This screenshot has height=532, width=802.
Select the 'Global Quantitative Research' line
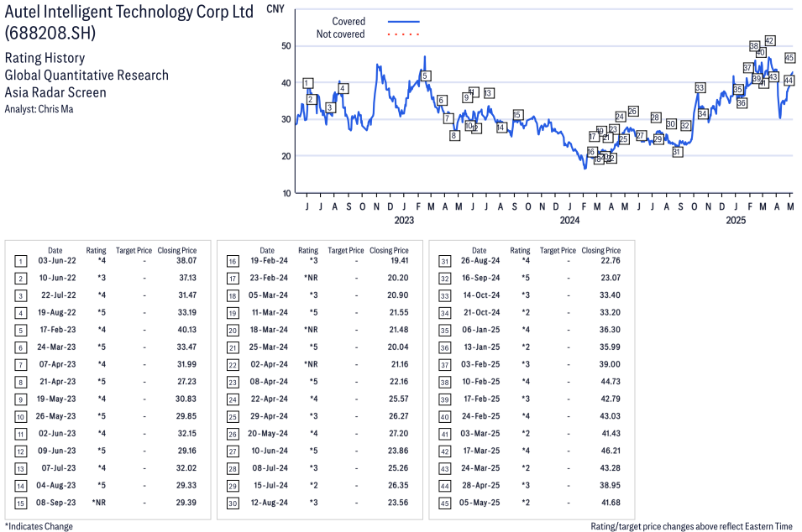tap(86, 76)
